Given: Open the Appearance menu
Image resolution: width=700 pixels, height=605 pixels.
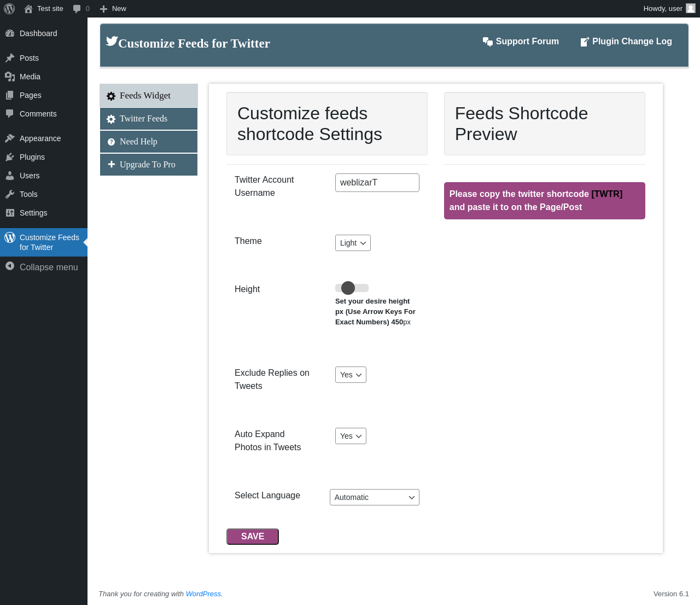Looking at the screenshot, I should 44,138.
